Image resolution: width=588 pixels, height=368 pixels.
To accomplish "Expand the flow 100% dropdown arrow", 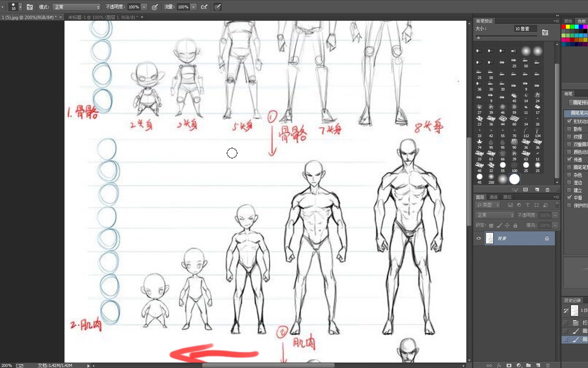I will 194,7.
